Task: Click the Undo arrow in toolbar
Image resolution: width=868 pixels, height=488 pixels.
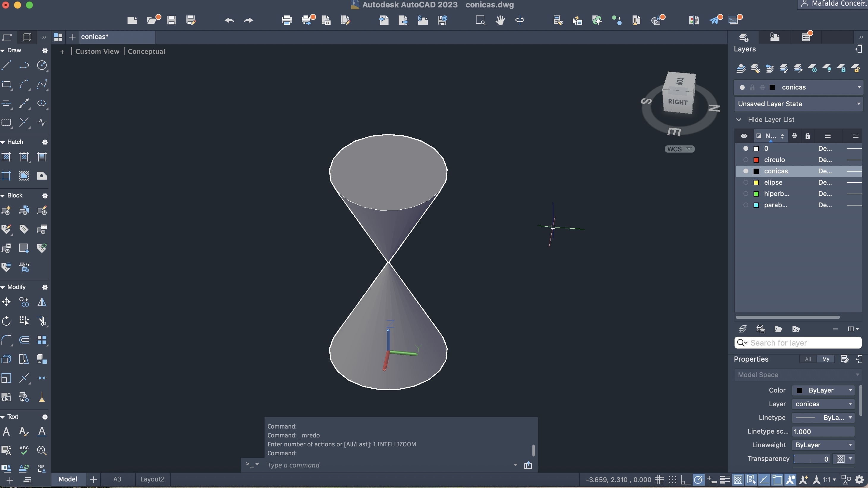Action: [x=229, y=20]
